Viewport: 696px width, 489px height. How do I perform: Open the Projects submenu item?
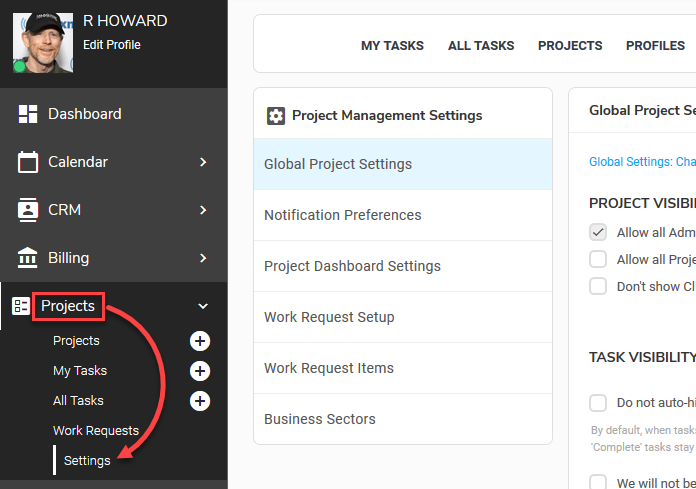(x=76, y=341)
